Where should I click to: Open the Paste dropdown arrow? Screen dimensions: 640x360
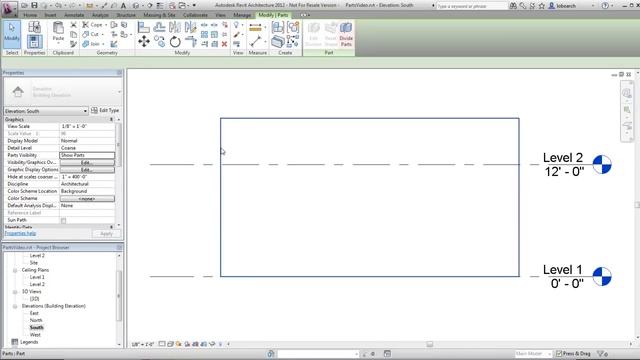pos(58,43)
